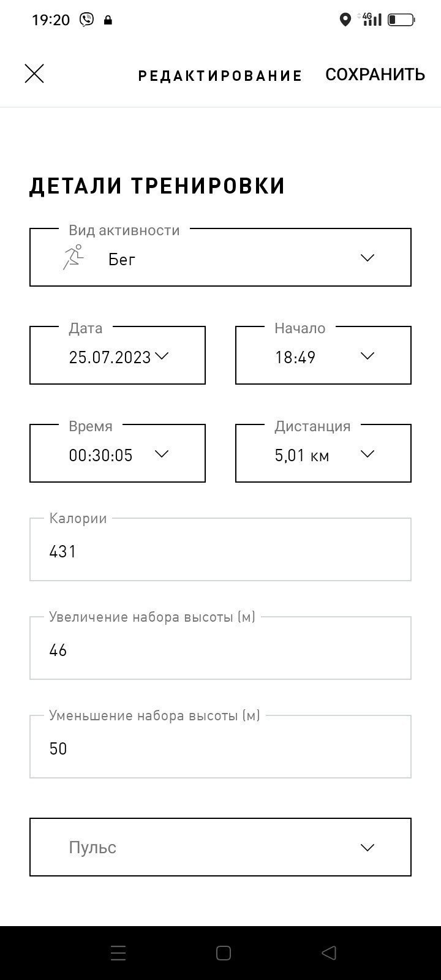Tap the location pin status icon
Image resolution: width=441 pixels, height=980 pixels.
[345, 20]
